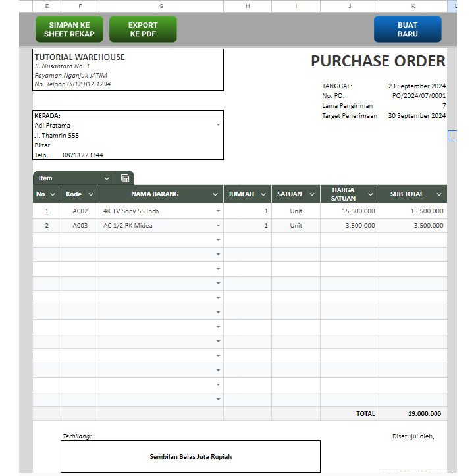Open the Kode column filter arrow
476x476 pixels.
coord(91,194)
